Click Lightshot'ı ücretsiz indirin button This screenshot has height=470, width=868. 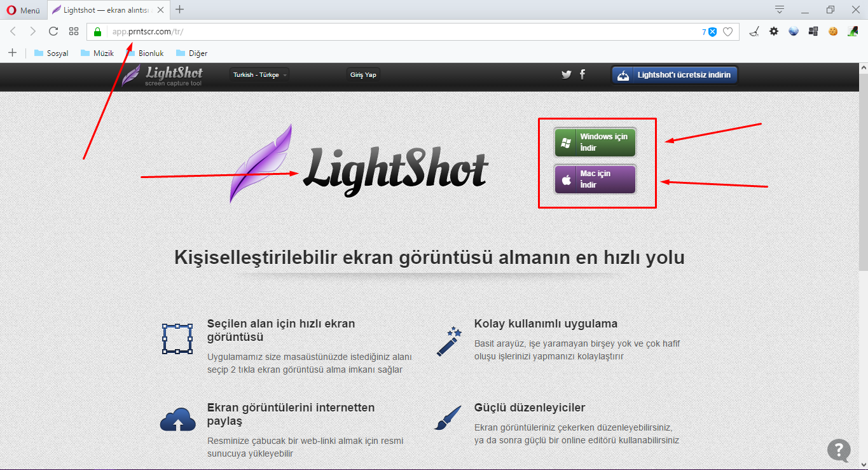click(675, 75)
